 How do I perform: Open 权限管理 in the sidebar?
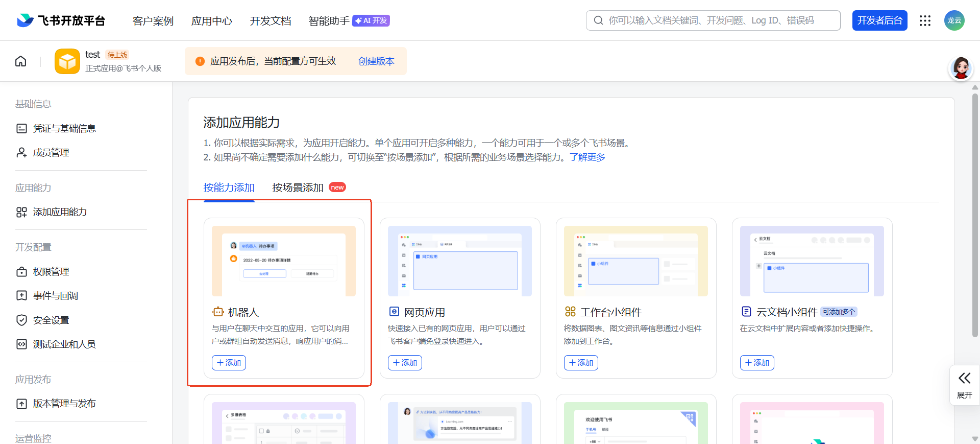click(x=51, y=272)
